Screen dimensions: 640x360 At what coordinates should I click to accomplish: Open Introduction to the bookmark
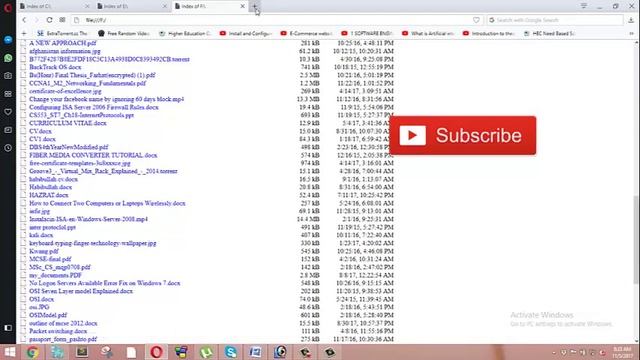pyautogui.click(x=489, y=33)
